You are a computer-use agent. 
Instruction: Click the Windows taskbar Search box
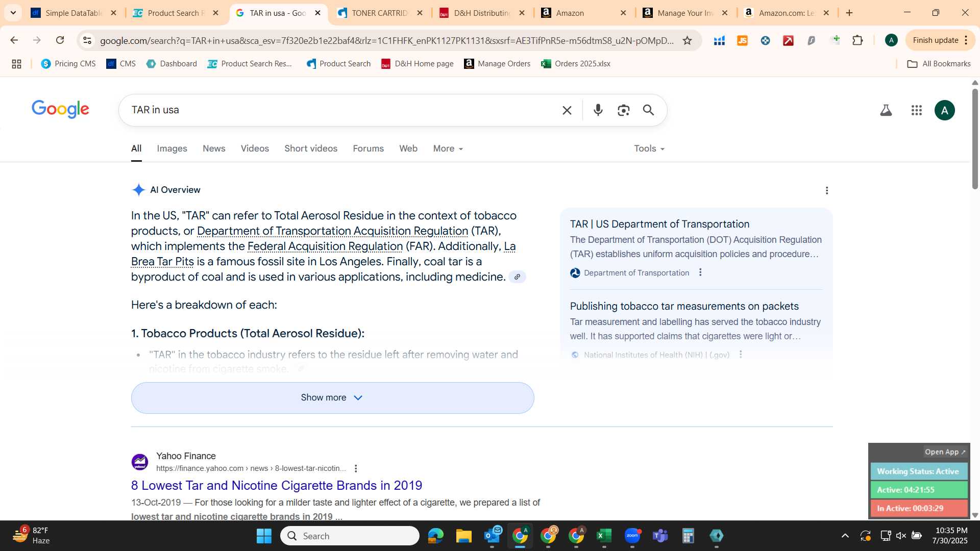350,536
